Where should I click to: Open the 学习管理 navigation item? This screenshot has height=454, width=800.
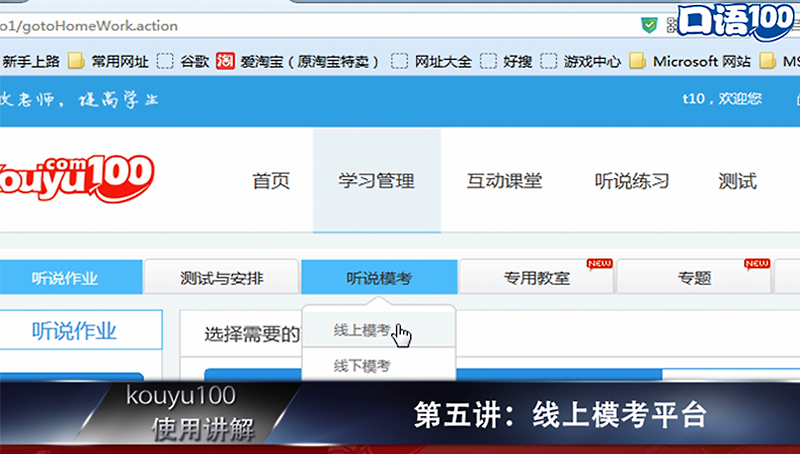coord(377,181)
